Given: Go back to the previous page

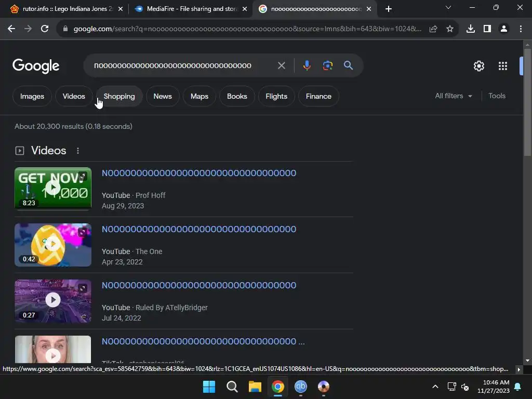Looking at the screenshot, I should point(11,29).
